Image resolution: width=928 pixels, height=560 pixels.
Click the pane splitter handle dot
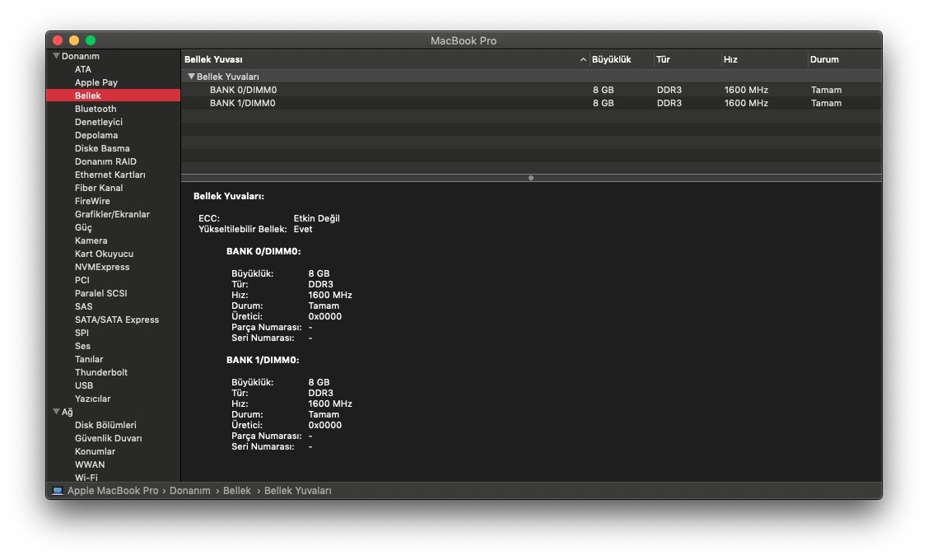click(531, 178)
